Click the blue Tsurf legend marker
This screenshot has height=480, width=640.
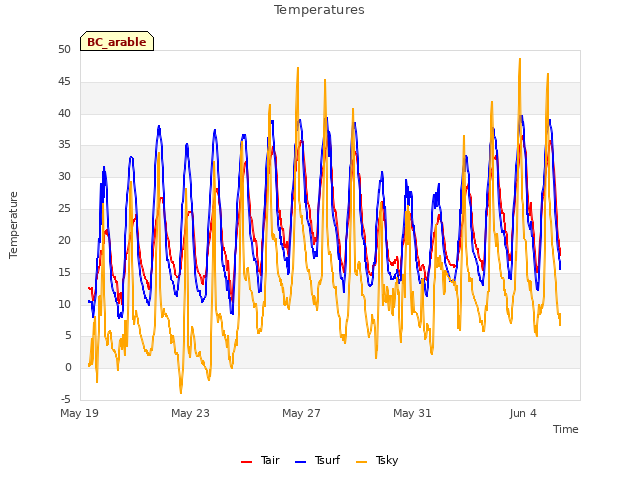[x=300, y=462]
